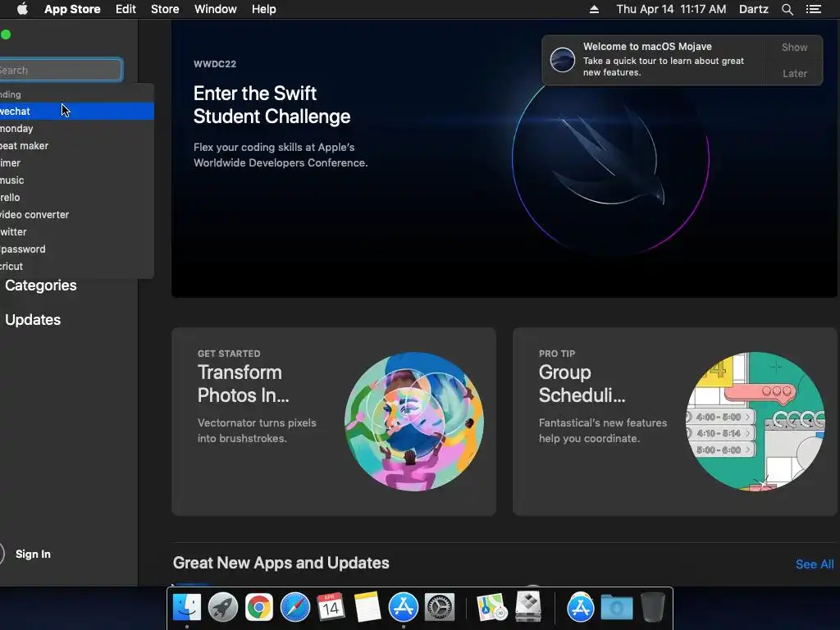This screenshot has height=630, width=840.
Task: Open the Help menu
Action: click(264, 9)
